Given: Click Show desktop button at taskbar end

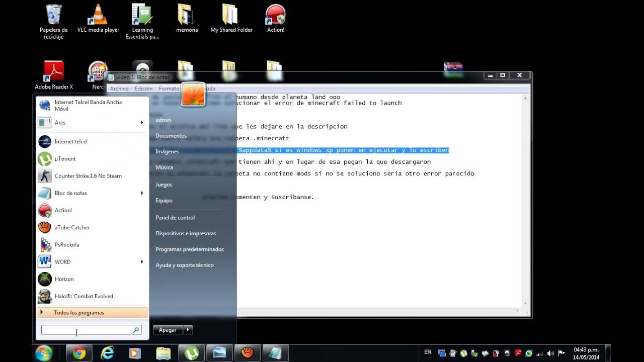Looking at the screenshot, I should tap(608, 353).
